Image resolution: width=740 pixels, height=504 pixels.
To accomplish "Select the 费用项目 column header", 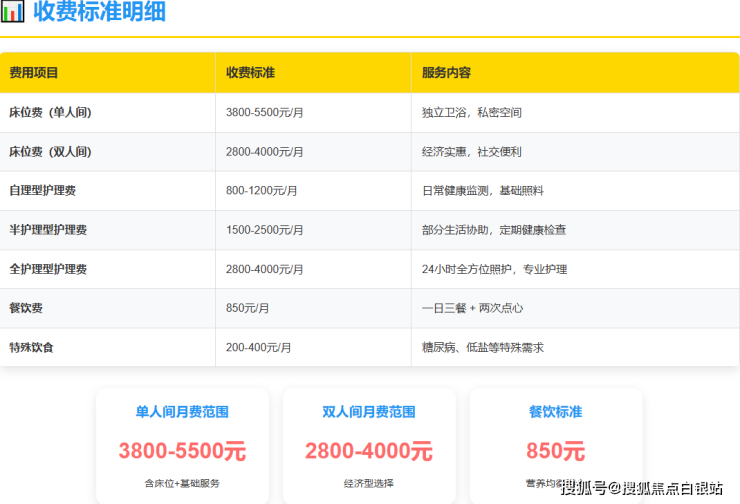I will (x=34, y=73).
